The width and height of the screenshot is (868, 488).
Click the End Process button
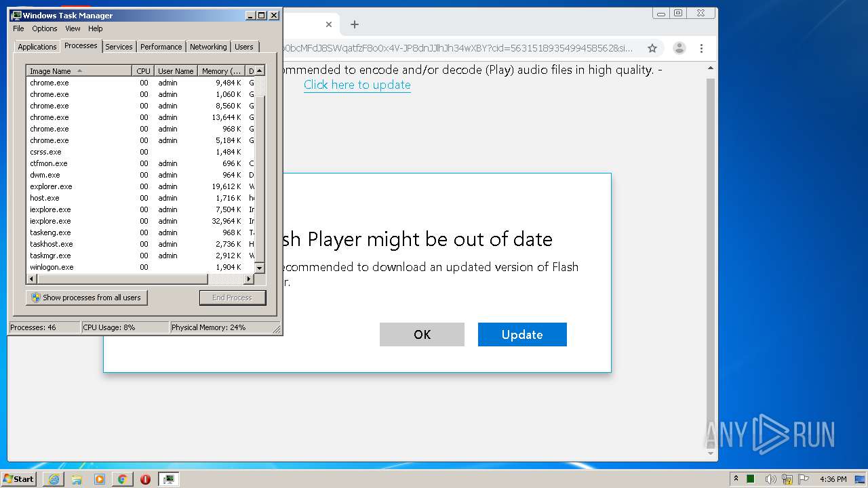click(x=232, y=298)
